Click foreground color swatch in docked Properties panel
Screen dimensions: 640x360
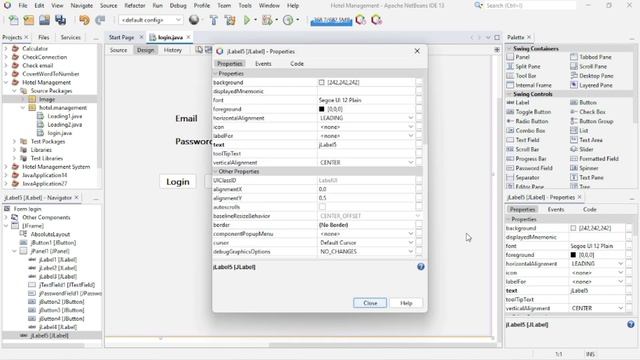[x=573, y=255]
